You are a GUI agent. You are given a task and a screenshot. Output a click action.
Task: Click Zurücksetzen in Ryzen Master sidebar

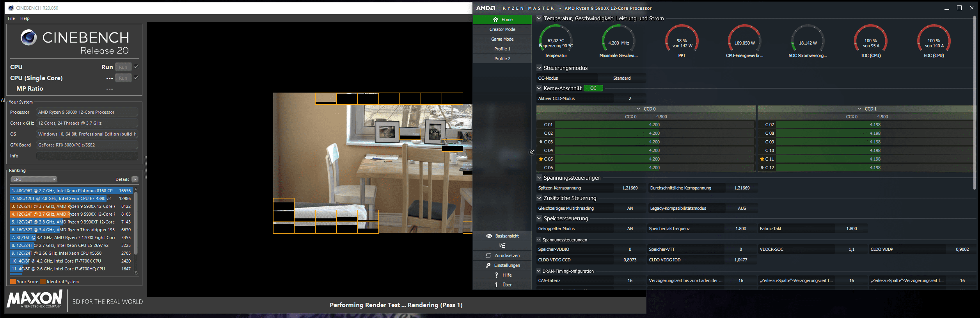502,255
